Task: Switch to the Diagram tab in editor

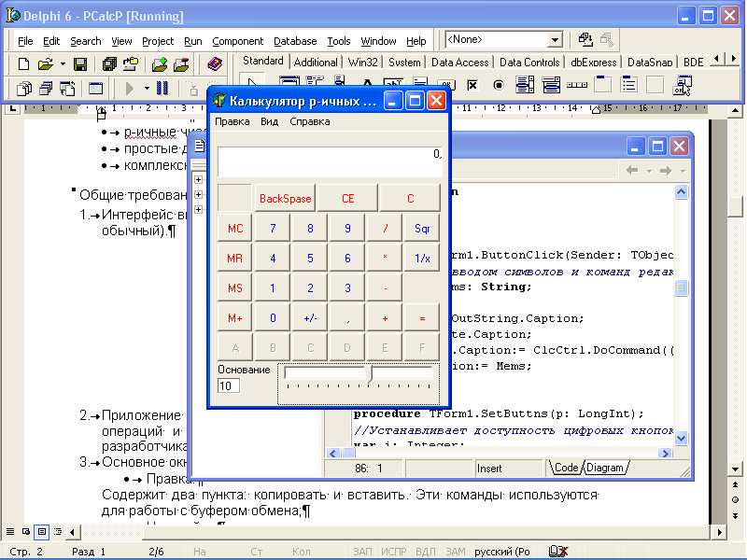Action: pyautogui.click(x=604, y=468)
